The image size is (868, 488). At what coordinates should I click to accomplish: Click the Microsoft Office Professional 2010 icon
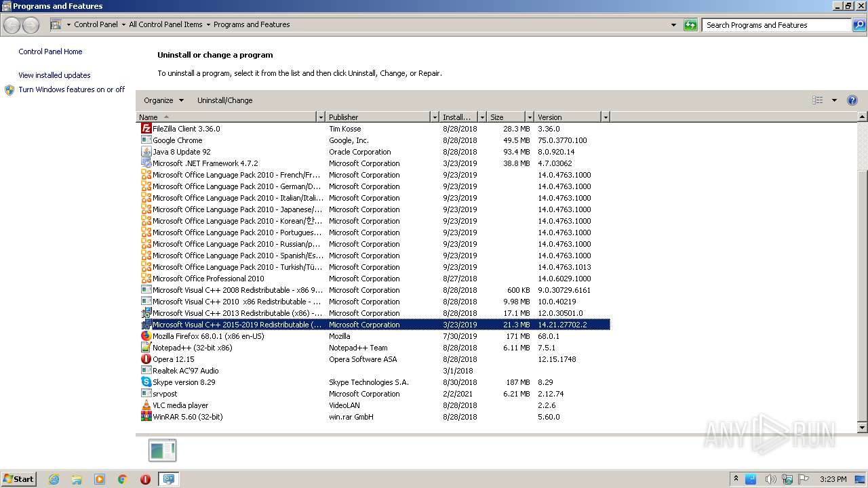click(x=146, y=279)
